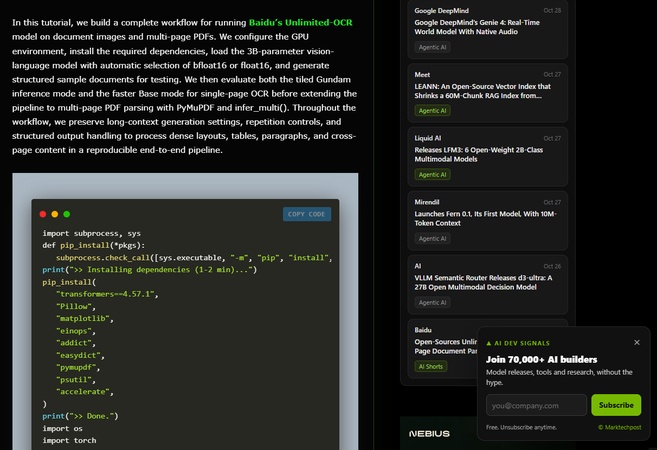Screen dimensions: 657x450
Task: Click the green dot on code window
Action: [x=67, y=214]
